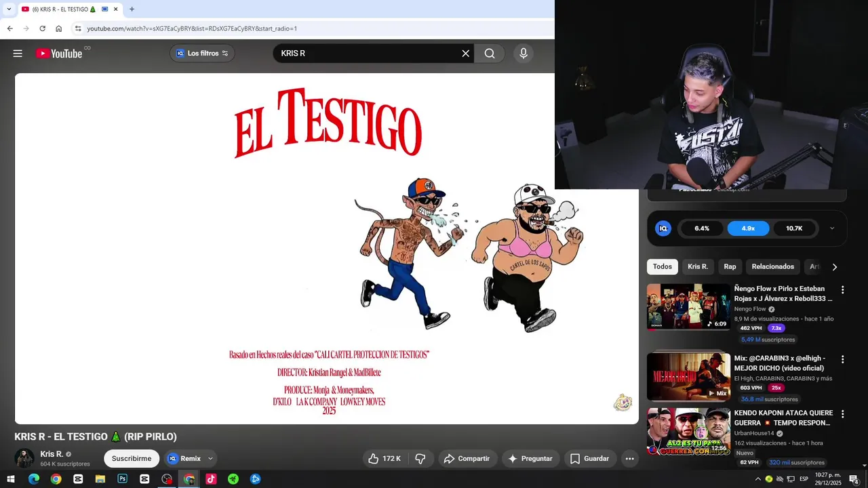The image size is (868, 488).
Task: Dislike the video with thumbs down
Action: (420, 459)
